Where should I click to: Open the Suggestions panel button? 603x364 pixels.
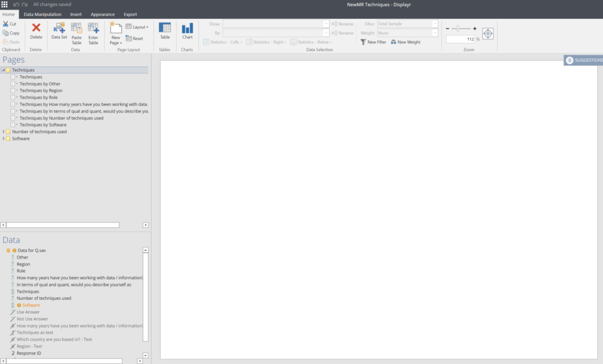(584, 60)
